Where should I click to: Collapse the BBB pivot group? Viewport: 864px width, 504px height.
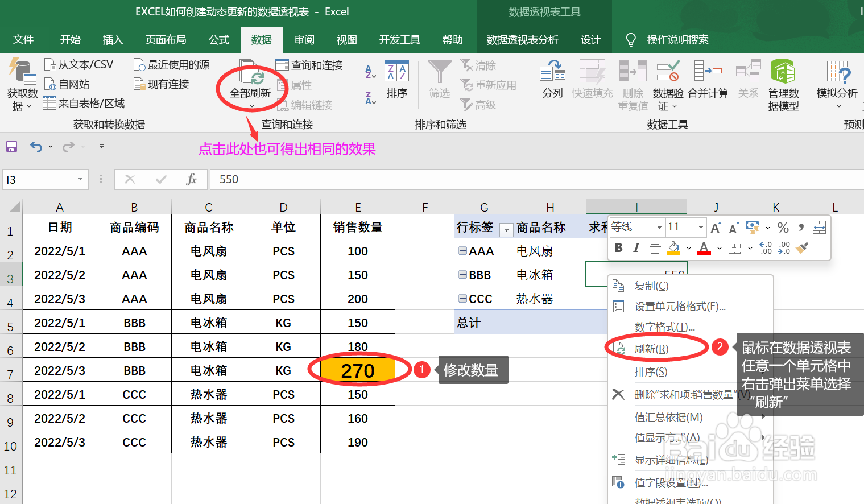click(462, 274)
